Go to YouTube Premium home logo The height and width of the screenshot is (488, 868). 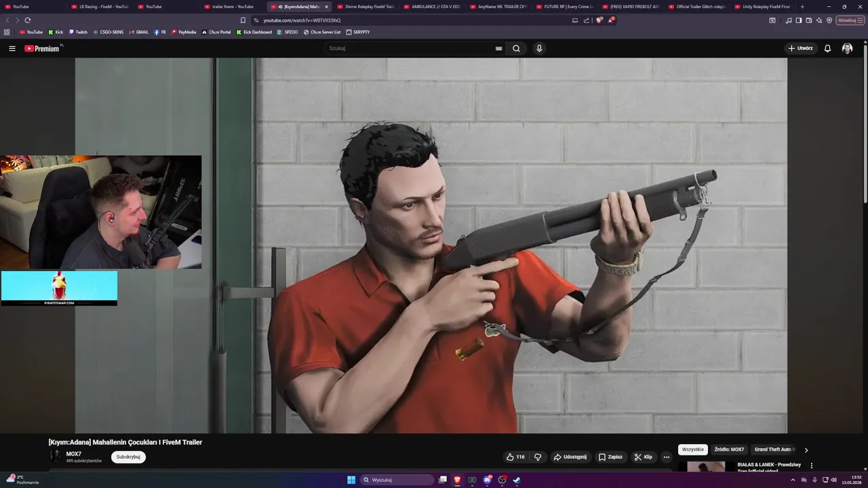pyautogui.click(x=42, y=48)
